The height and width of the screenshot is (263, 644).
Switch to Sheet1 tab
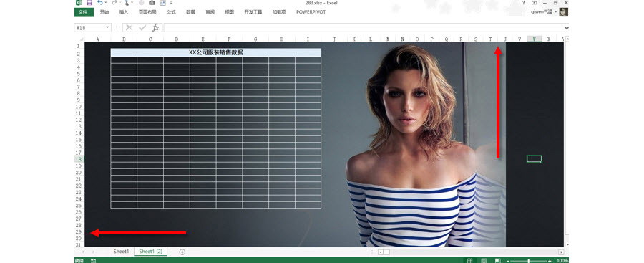coord(121,252)
